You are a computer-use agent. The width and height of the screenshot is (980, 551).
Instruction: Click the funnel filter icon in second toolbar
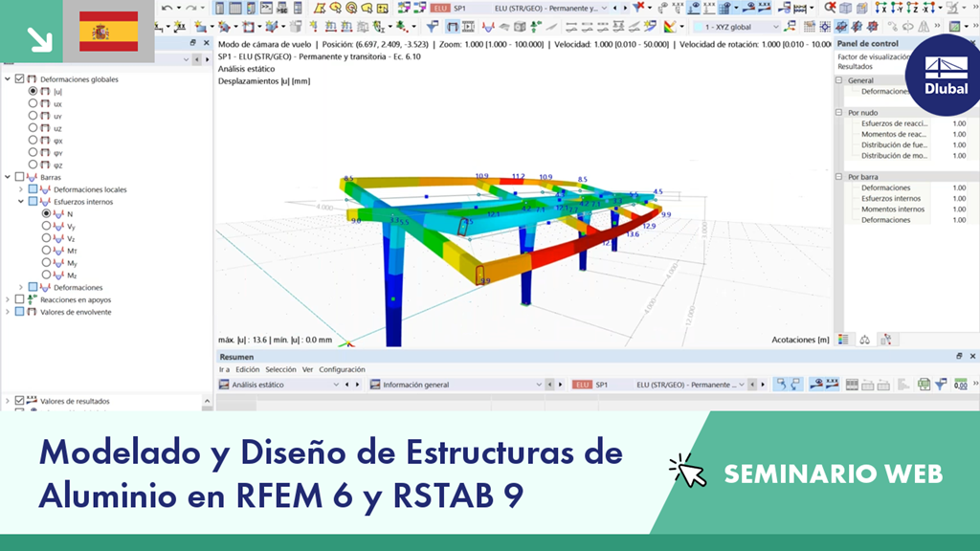(432, 27)
